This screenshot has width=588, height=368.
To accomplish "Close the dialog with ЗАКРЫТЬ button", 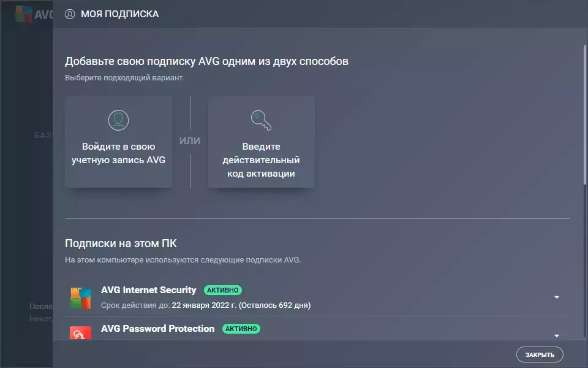I will click(540, 355).
